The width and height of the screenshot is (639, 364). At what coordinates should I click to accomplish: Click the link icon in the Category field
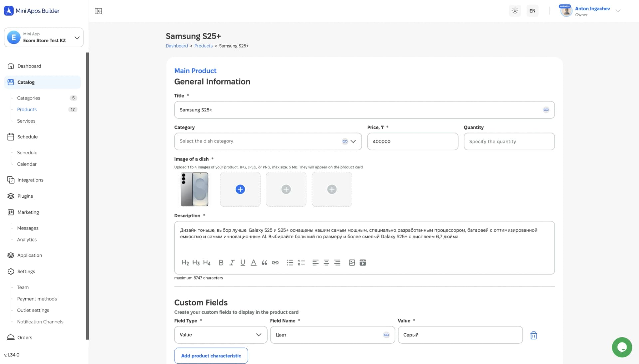[x=345, y=141]
